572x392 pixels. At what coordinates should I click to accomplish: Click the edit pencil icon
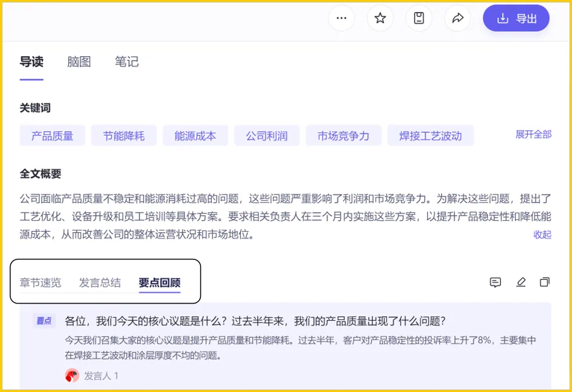pyautogui.click(x=521, y=282)
